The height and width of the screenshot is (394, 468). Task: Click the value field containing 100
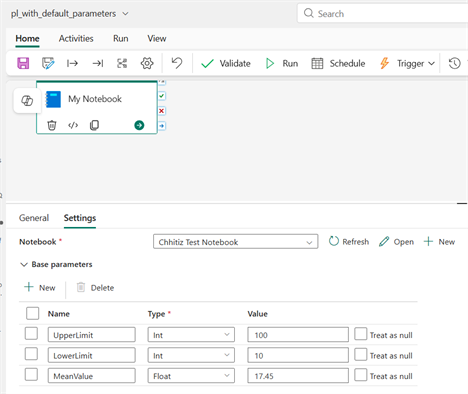coord(298,335)
